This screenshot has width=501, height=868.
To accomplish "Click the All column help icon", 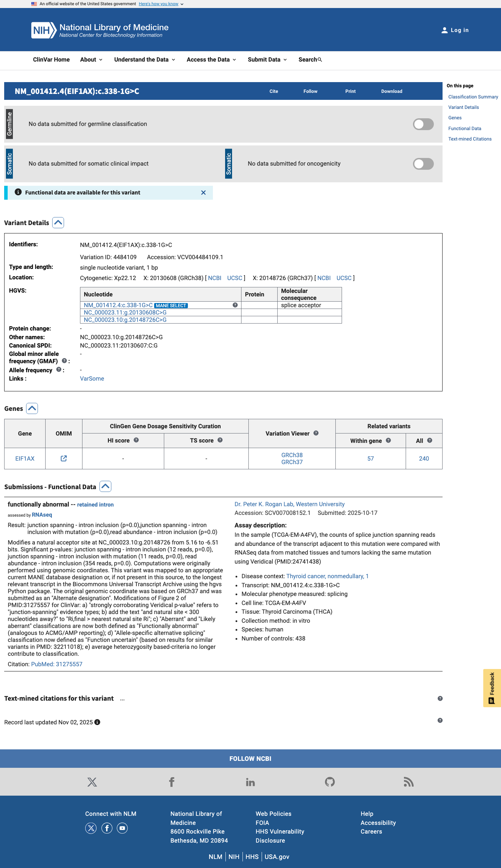I will tap(430, 440).
